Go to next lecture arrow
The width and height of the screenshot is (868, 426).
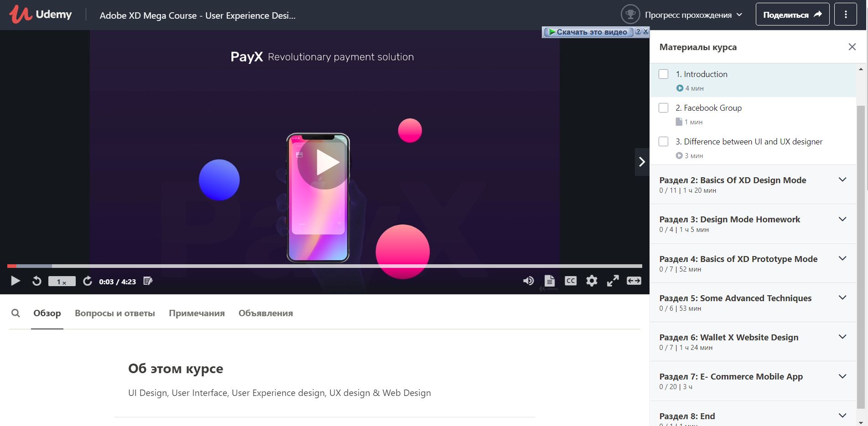[642, 162]
